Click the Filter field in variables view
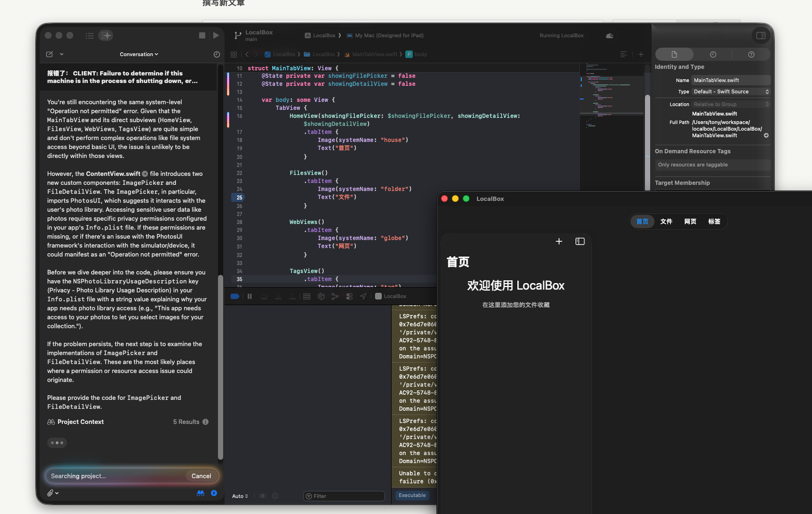This screenshot has width=812, height=514. point(344,496)
